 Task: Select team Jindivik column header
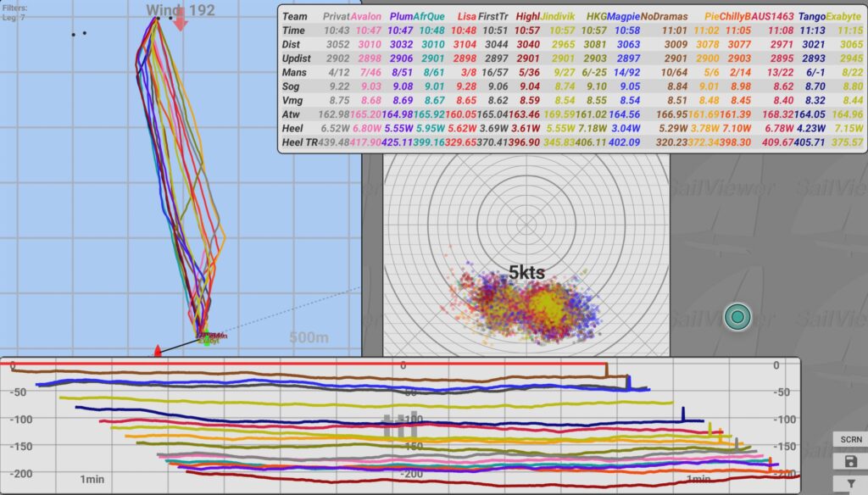click(558, 17)
